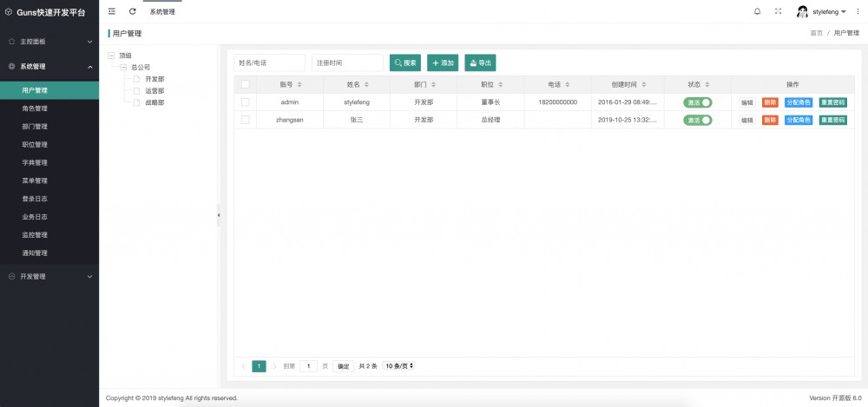Collapse the 系统管理 sidebar section

89,67
